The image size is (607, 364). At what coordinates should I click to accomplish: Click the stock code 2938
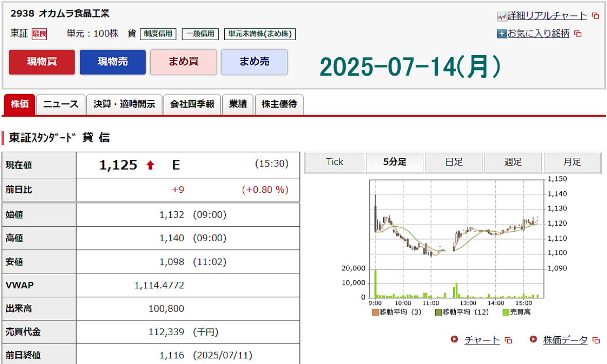point(23,13)
